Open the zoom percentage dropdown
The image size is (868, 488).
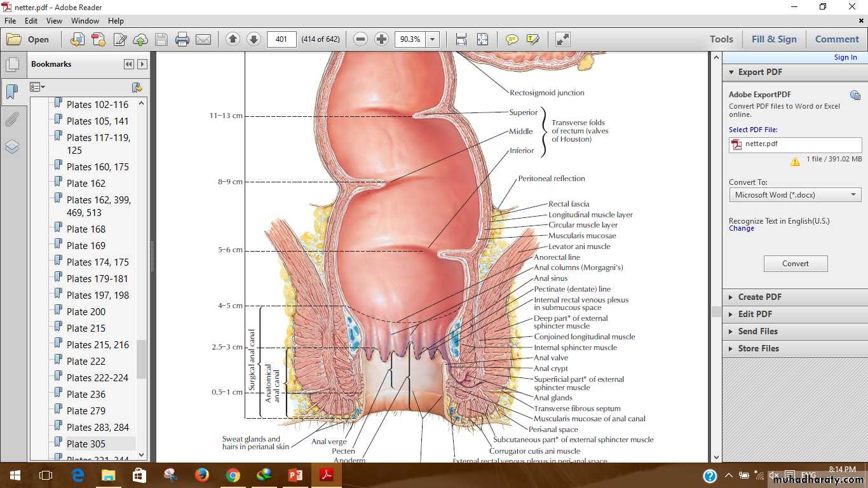433,39
